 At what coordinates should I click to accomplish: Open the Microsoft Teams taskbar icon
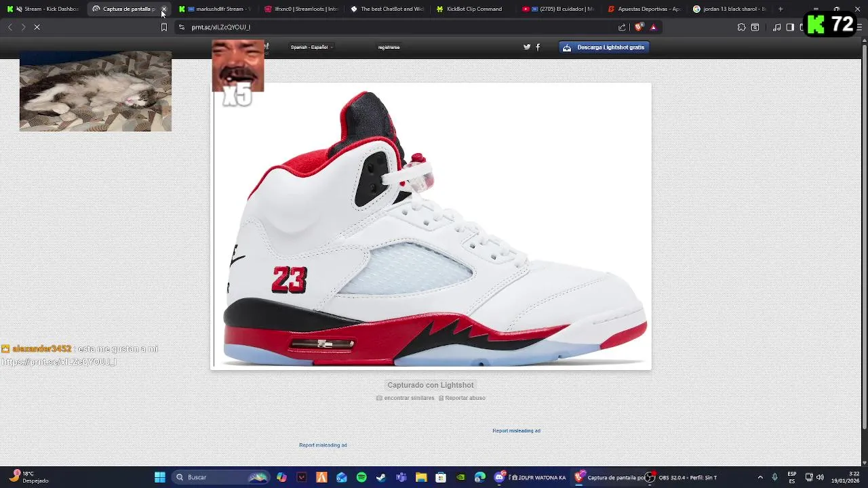click(x=401, y=477)
